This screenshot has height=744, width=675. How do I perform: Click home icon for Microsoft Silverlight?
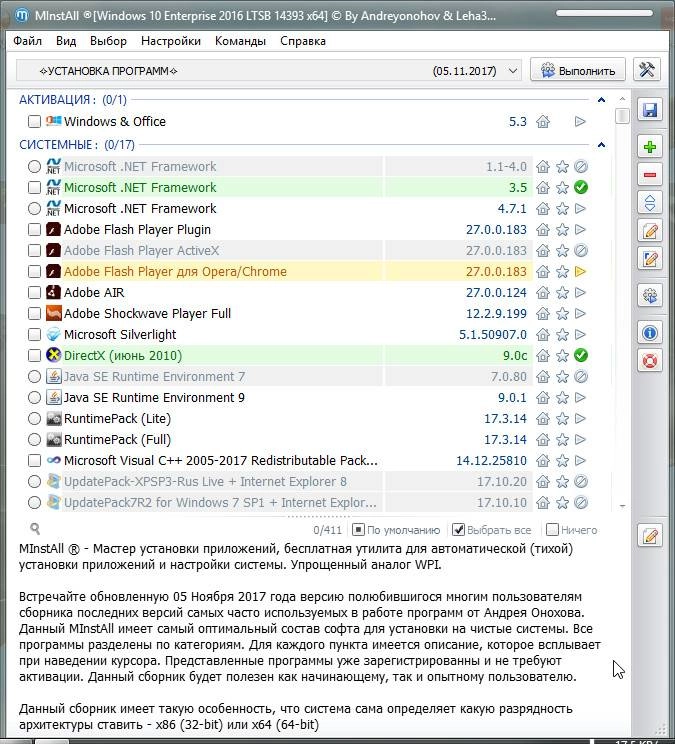click(543, 335)
